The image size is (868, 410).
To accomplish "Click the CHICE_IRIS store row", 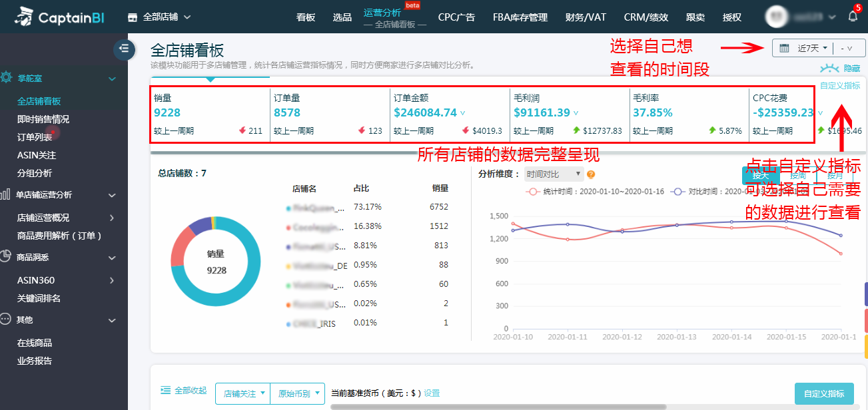I will click(368, 323).
